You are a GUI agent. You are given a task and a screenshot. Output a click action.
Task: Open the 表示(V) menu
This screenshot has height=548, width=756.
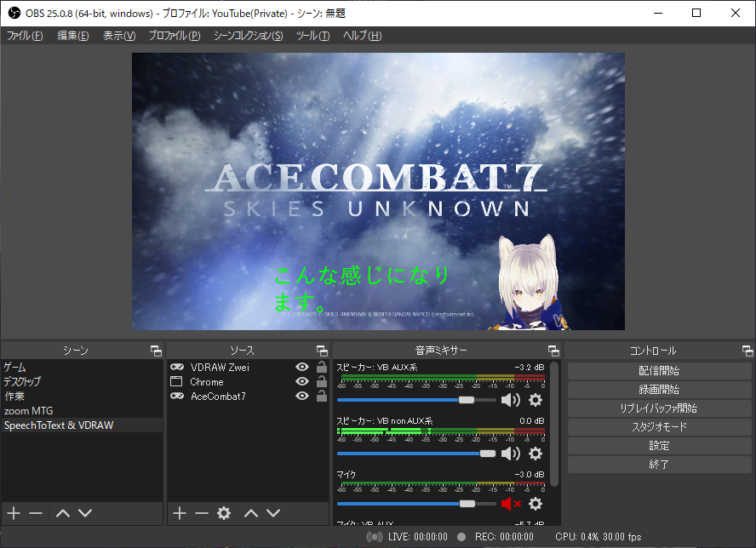(119, 36)
